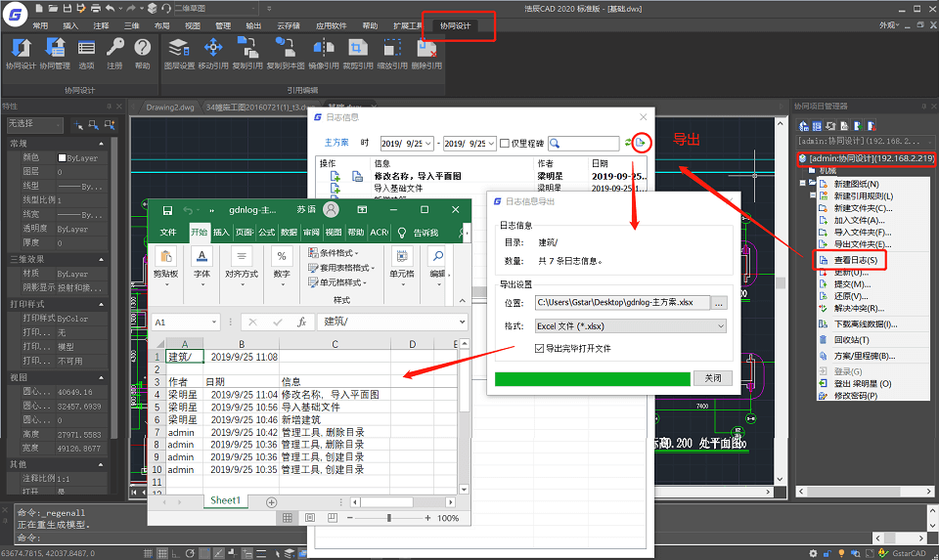Click the 字体 font icon in Excel
Image resolution: width=939 pixels, height=560 pixels.
(201, 257)
